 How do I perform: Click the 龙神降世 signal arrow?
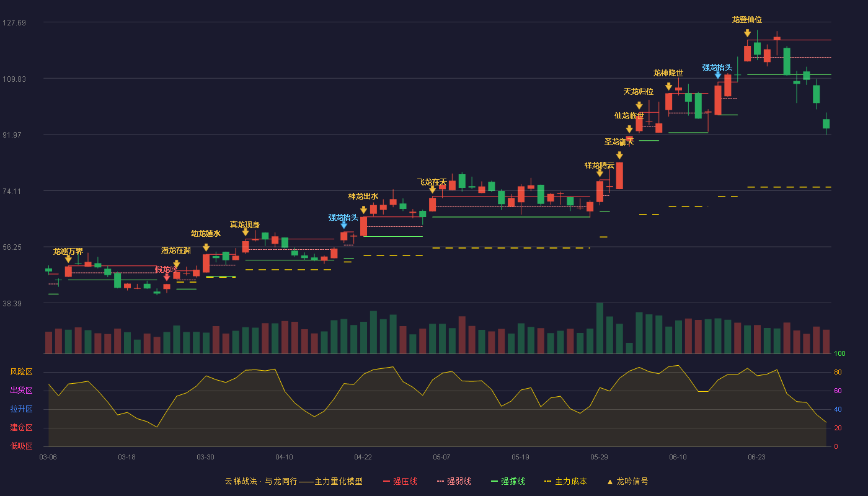point(668,86)
